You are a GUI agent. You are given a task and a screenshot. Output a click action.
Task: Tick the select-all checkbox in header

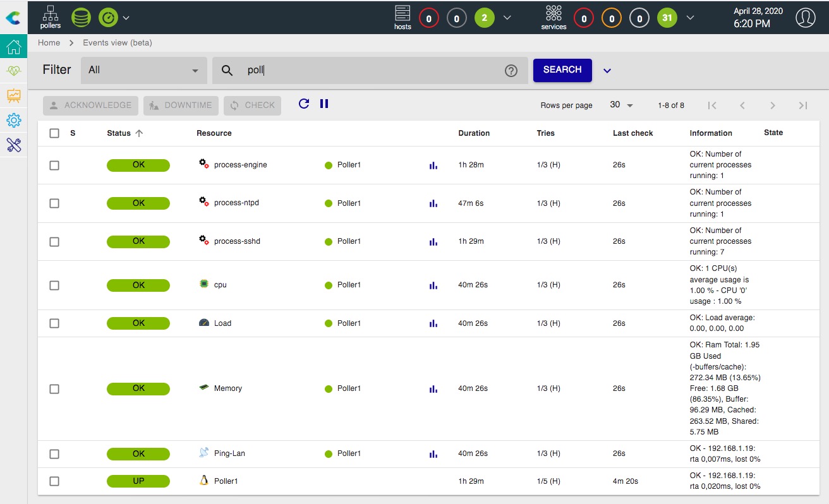[54, 133]
